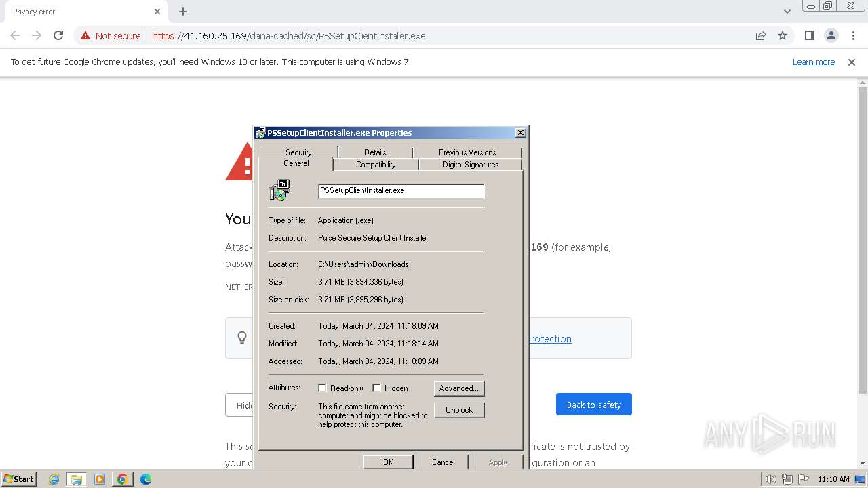
Task: Open the Learn more link
Action: click(x=814, y=62)
